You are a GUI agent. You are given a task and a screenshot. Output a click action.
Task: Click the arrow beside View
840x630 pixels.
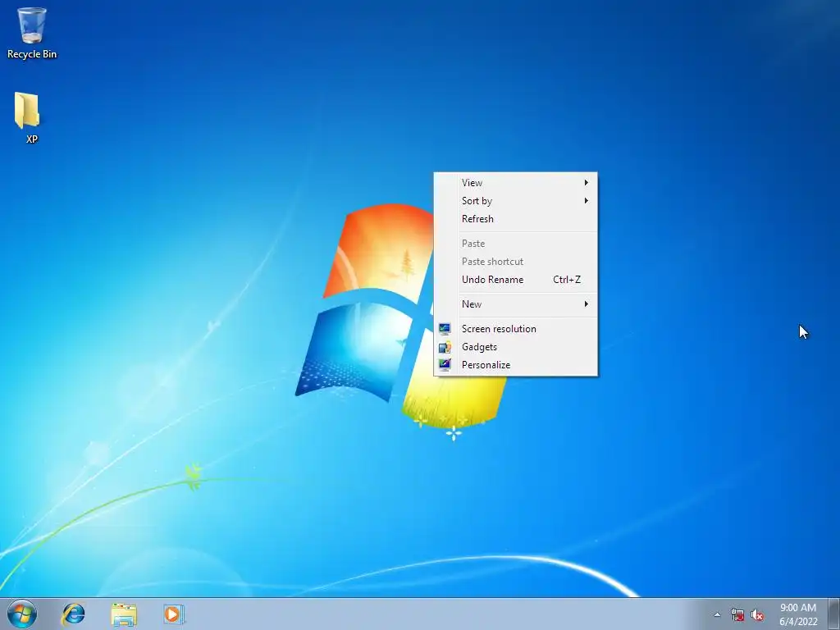pos(586,183)
